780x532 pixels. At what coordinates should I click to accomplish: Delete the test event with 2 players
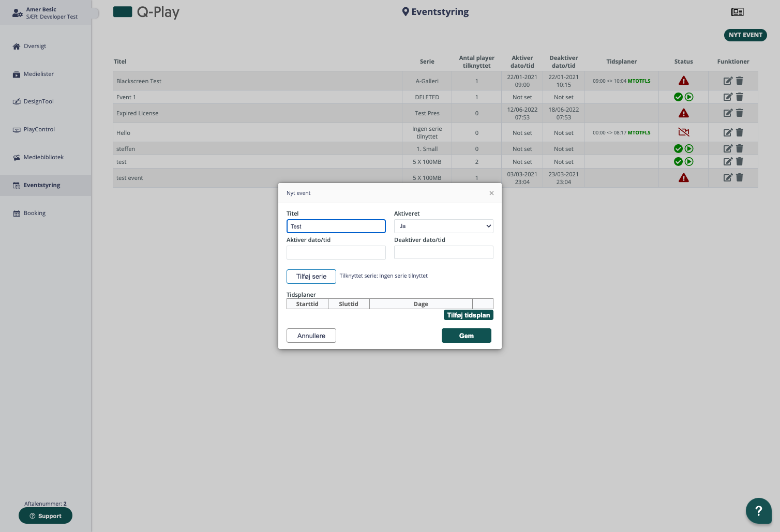click(x=740, y=161)
